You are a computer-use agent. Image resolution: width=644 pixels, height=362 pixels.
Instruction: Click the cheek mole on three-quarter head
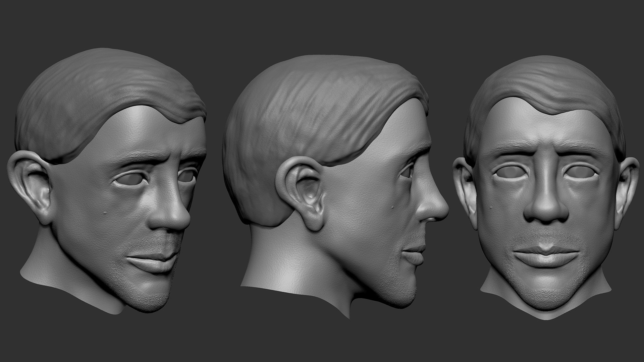105,212
